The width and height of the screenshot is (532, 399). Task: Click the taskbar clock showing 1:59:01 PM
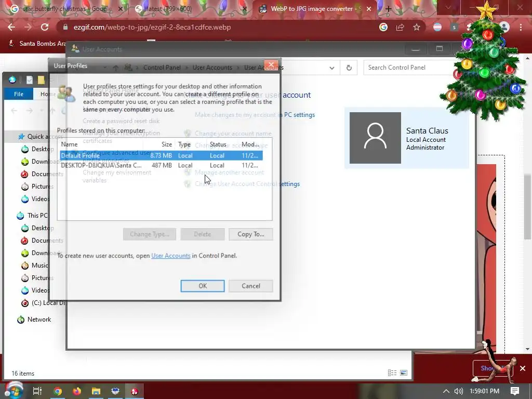pos(485,391)
